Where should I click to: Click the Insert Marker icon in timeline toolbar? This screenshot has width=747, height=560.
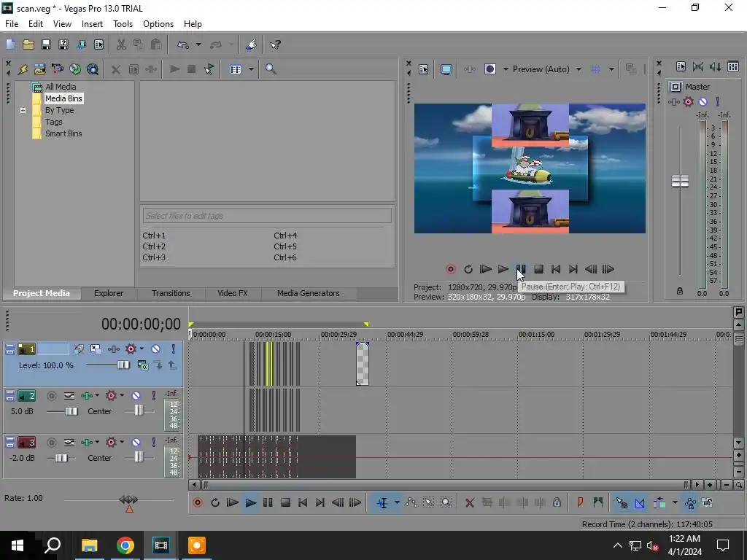click(580, 502)
